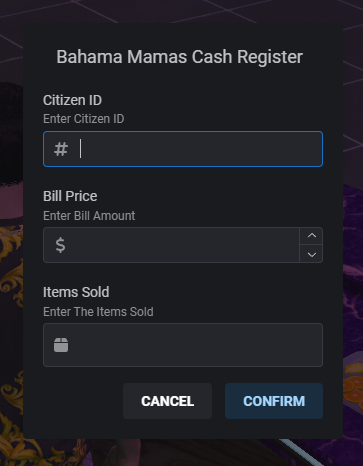Click the dollar sign icon in Bill Price field

(x=60, y=245)
